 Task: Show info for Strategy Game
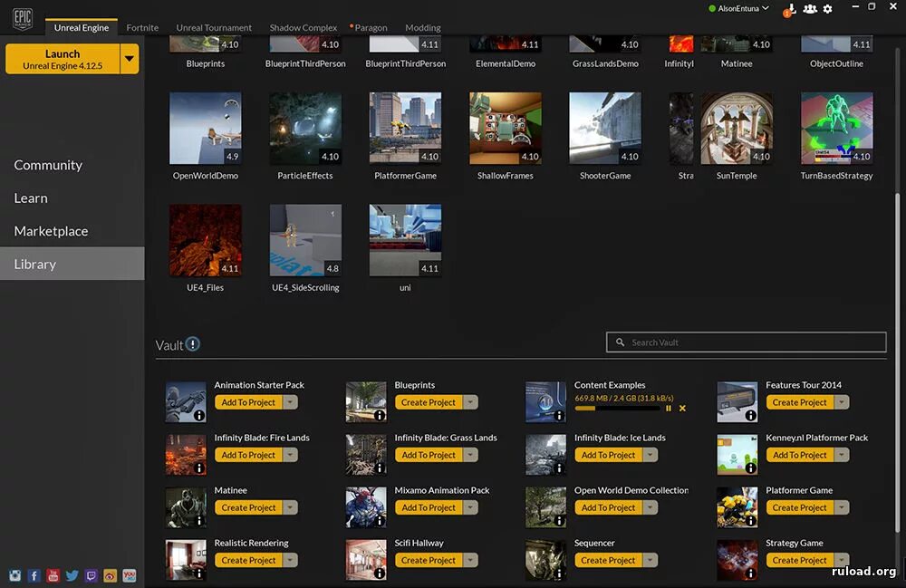point(750,573)
